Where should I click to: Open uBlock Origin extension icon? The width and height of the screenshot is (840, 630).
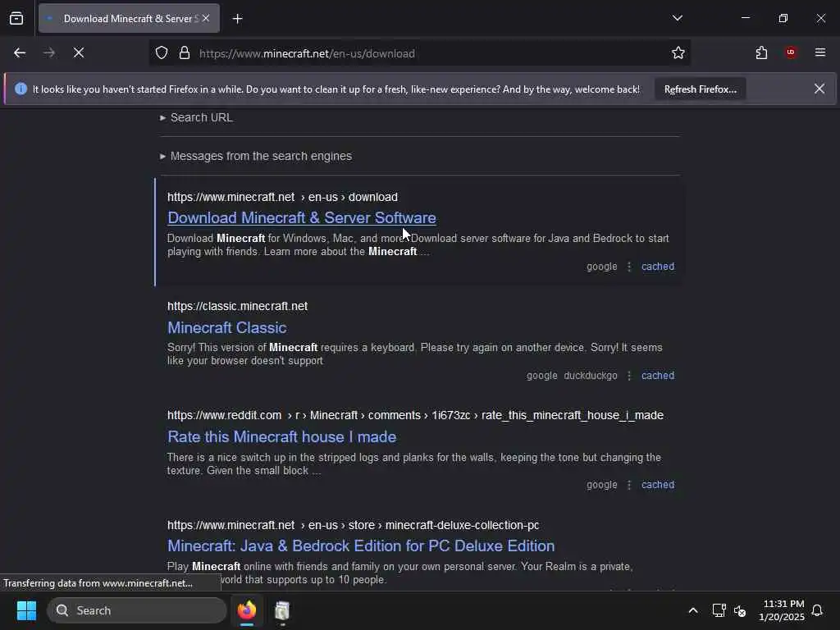(791, 52)
